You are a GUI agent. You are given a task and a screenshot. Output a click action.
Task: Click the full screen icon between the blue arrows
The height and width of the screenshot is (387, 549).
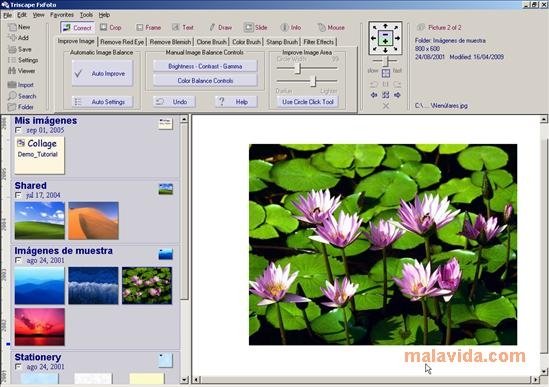(385, 95)
